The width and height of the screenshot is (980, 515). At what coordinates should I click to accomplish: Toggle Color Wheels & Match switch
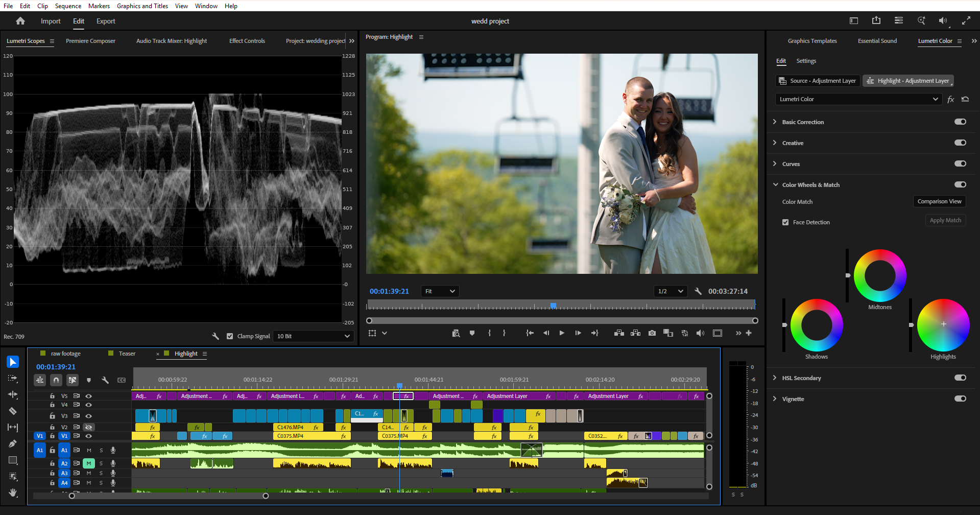point(960,184)
